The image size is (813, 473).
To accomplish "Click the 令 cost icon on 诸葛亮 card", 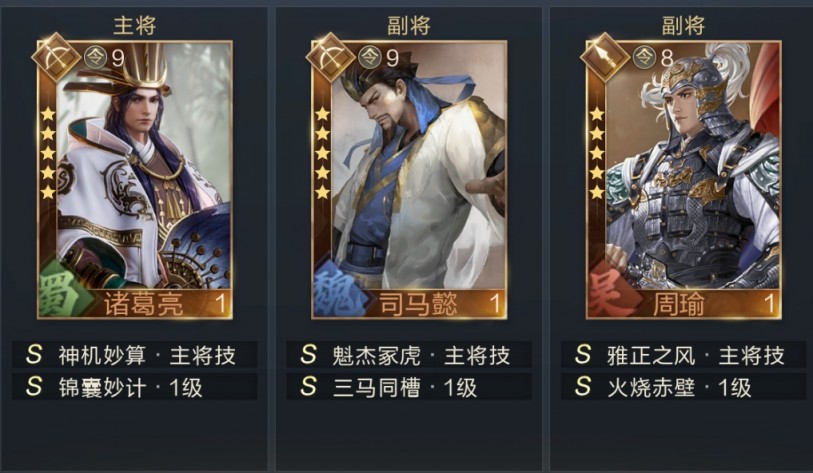I will (x=95, y=57).
